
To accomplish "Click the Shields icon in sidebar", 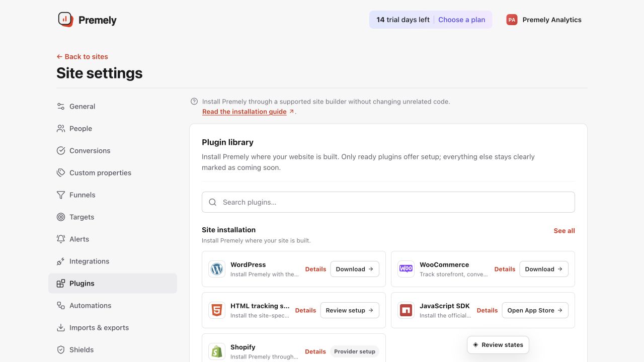I will 61,350.
